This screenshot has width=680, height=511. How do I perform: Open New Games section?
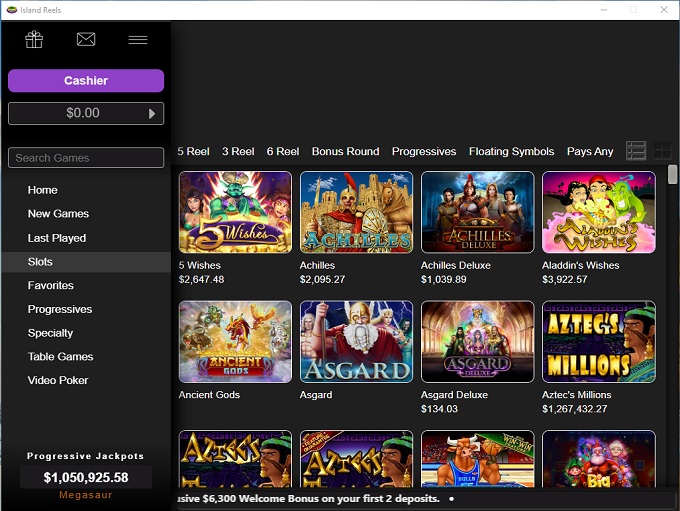58,214
